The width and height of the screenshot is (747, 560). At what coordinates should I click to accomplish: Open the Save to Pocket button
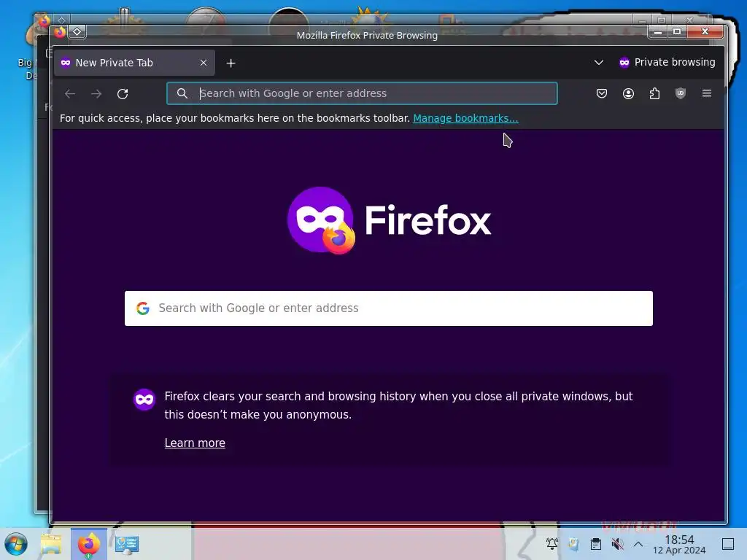click(602, 93)
